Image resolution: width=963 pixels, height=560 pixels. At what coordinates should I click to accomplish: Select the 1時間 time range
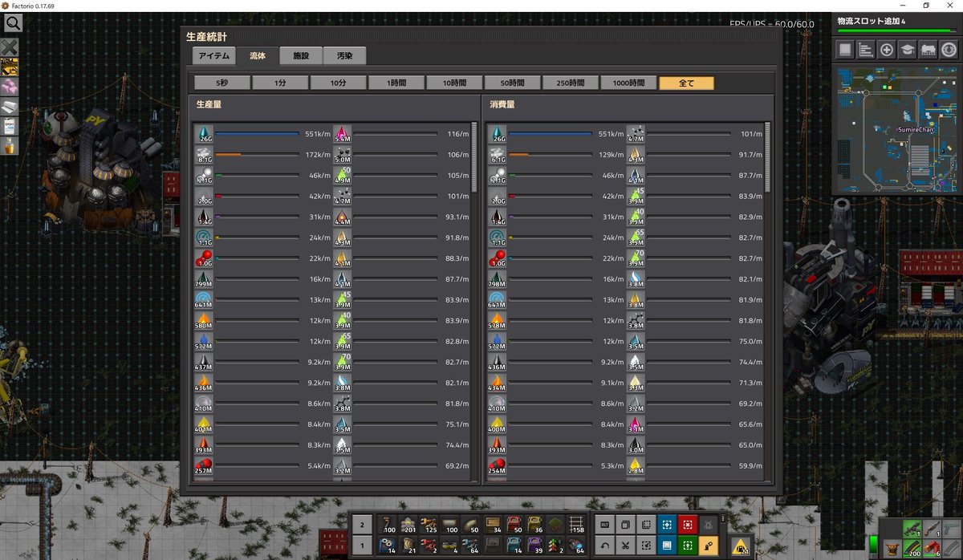[396, 83]
